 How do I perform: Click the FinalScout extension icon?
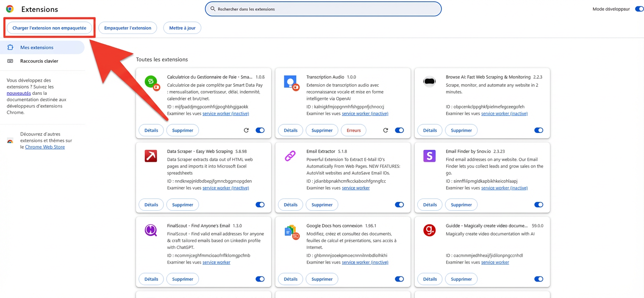(151, 230)
